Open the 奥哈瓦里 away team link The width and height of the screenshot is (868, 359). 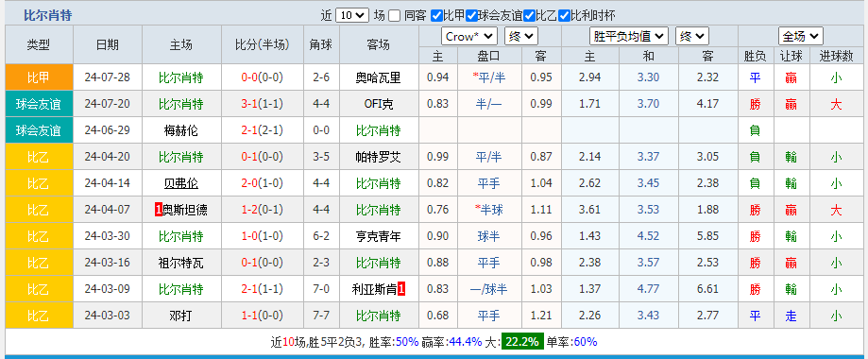pyautogui.click(x=378, y=77)
